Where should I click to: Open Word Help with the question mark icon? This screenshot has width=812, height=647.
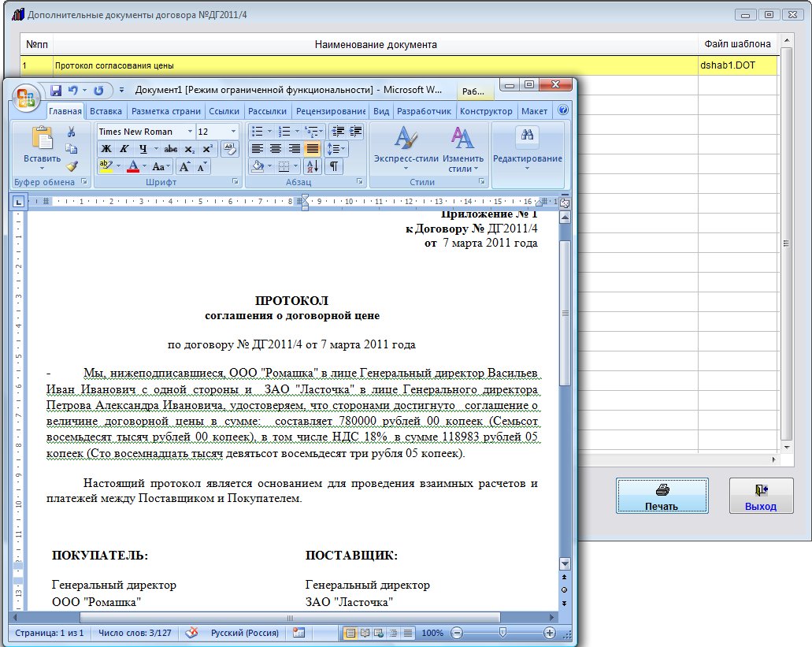click(x=563, y=110)
